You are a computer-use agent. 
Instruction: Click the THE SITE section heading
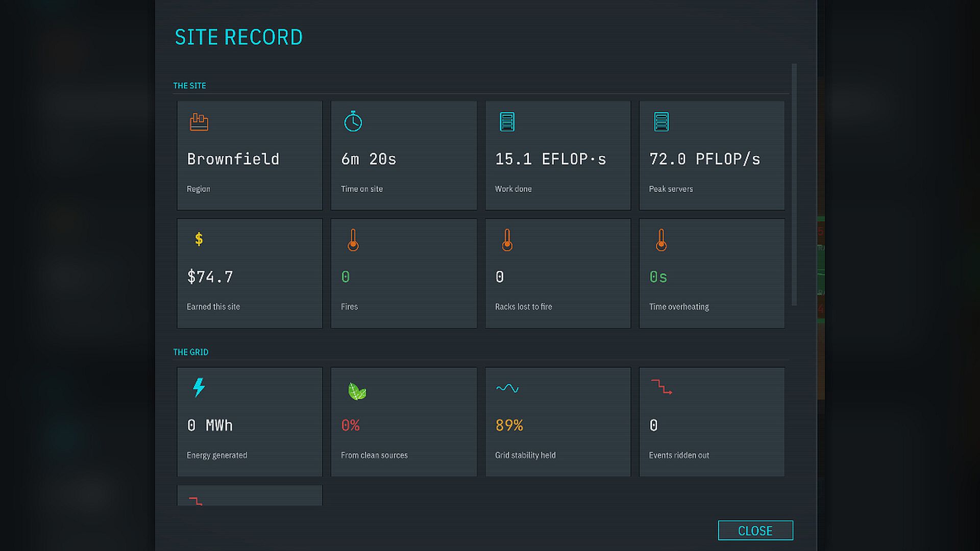[x=189, y=86]
